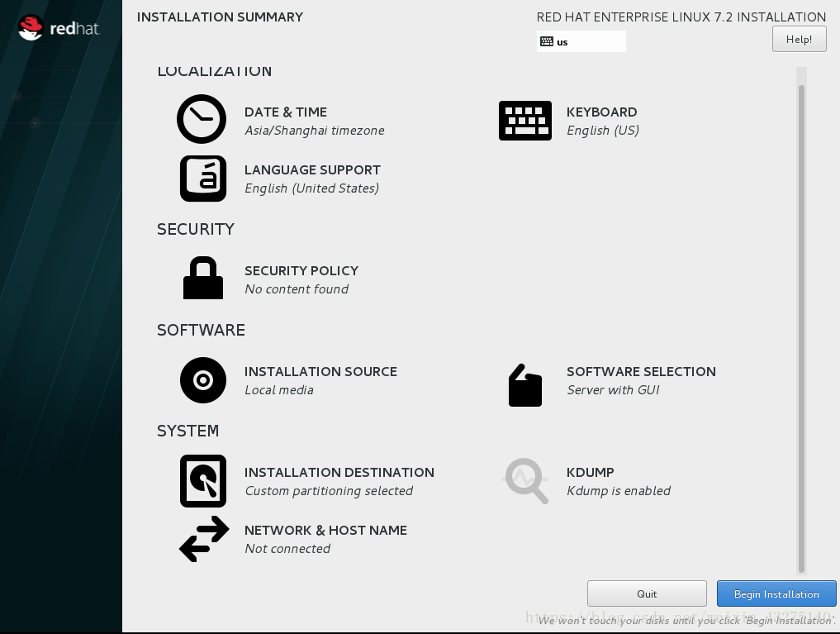Click 'Custom partitioning selected' text
This screenshot has width=840, height=634.
pyautogui.click(x=329, y=490)
